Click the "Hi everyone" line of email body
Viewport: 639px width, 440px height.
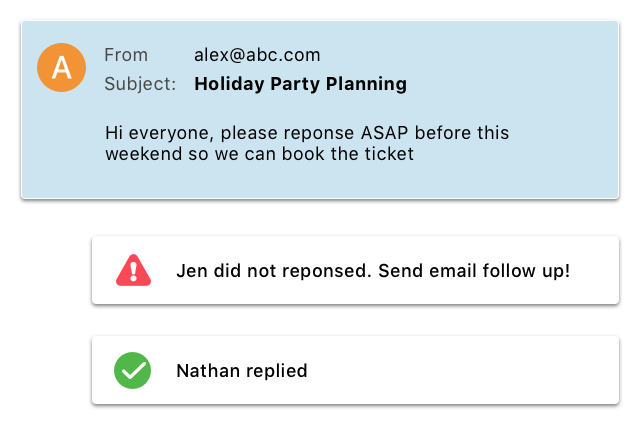307,133
